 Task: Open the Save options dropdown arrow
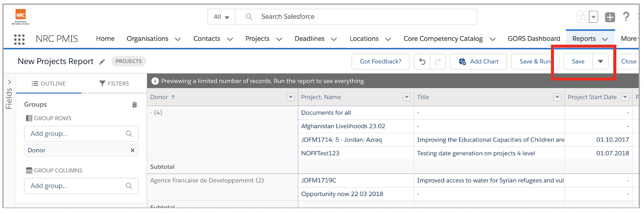point(601,62)
